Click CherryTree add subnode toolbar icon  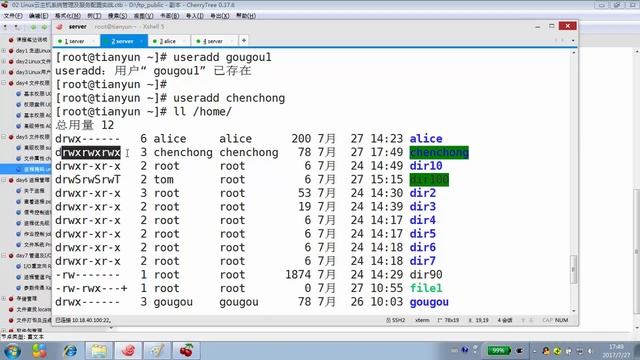[x=17, y=27]
